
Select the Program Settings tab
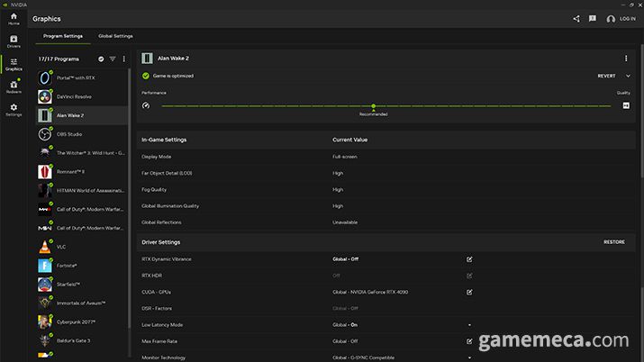click(63, 36)
